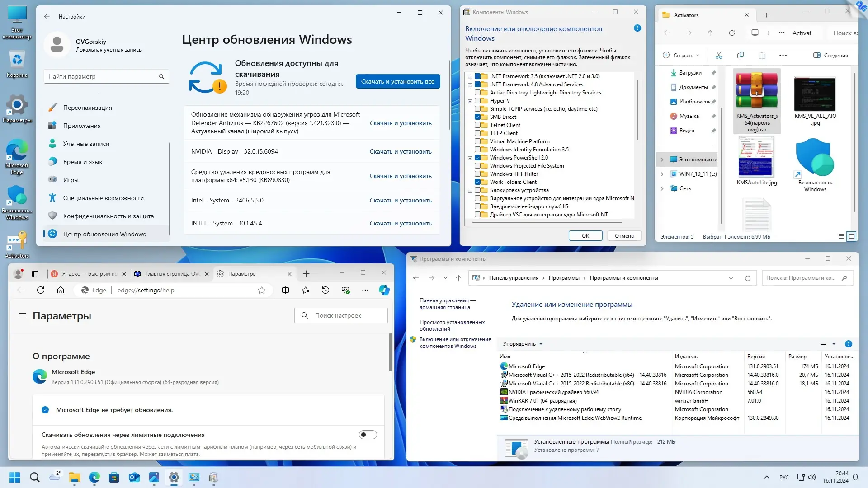Image resolution: width=868 pixels, height=488 pixels.
Task: Enable the Telnet Client checkbox
Action: [x=478, y=125]
